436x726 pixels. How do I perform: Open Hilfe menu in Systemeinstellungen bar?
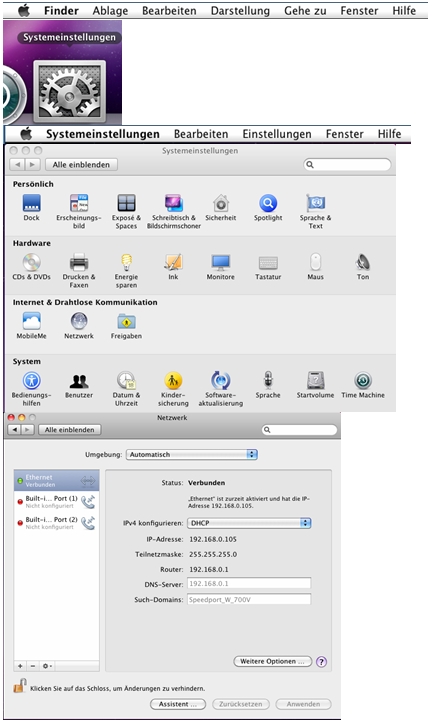click(x=389, y=134)
